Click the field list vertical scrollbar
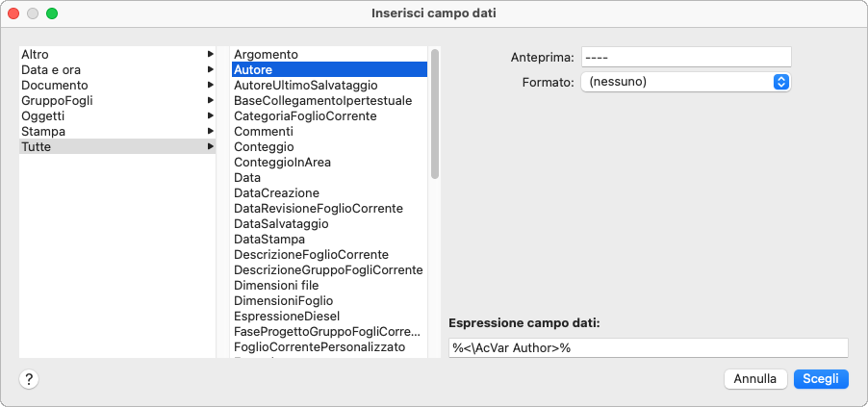 pyautogui.click(x=435, y=115)
